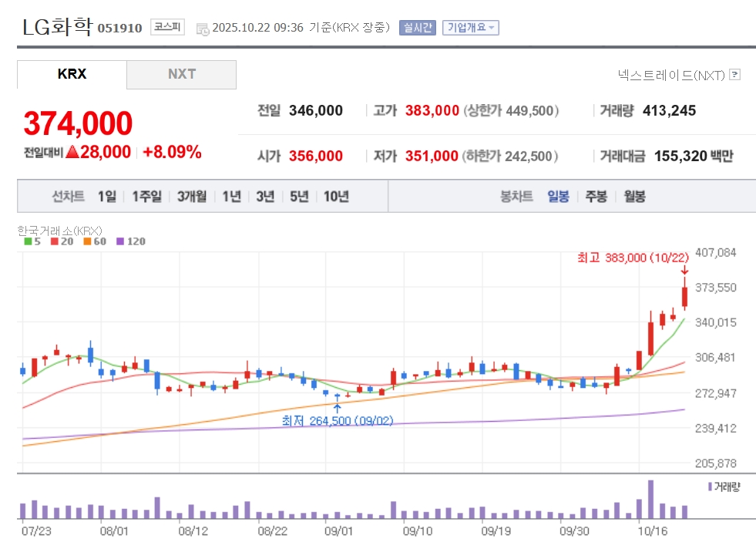The height and width of the screenshot is (556, 756).
Task: Click the high price value 383,000
Action: click(432, 110)
